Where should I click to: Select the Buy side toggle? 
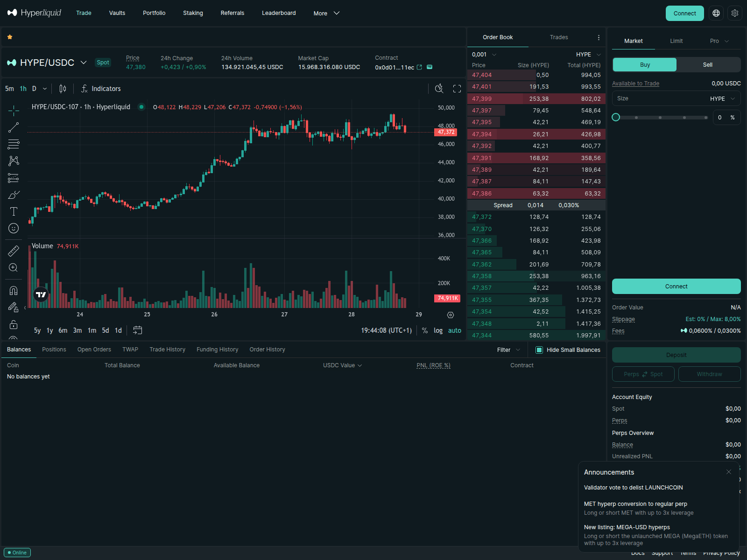coord(645,65)
